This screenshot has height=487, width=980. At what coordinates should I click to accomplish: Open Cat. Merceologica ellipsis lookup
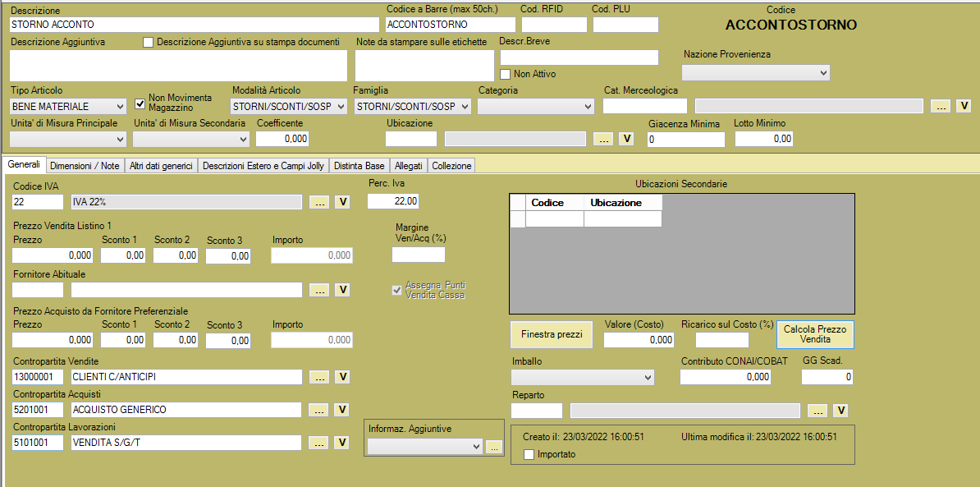941,106
